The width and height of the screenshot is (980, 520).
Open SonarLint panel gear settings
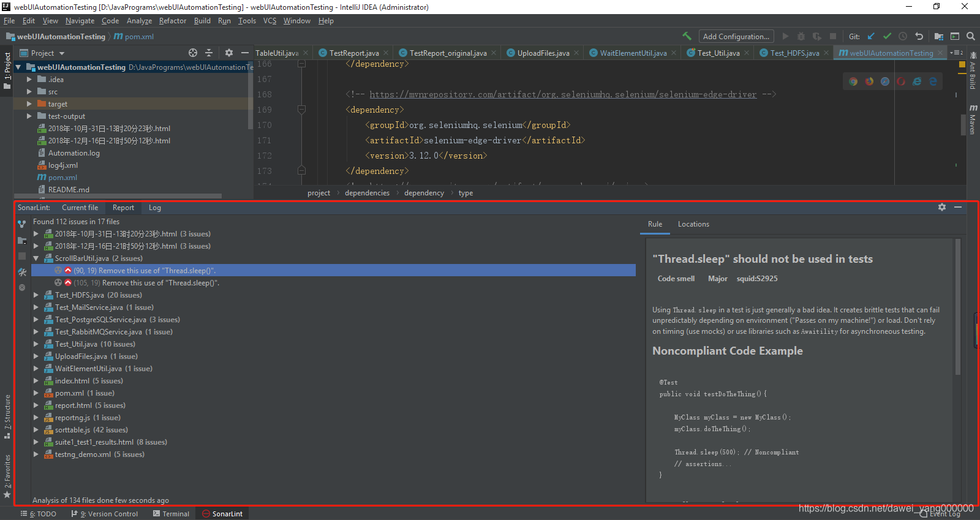[942, 207]
